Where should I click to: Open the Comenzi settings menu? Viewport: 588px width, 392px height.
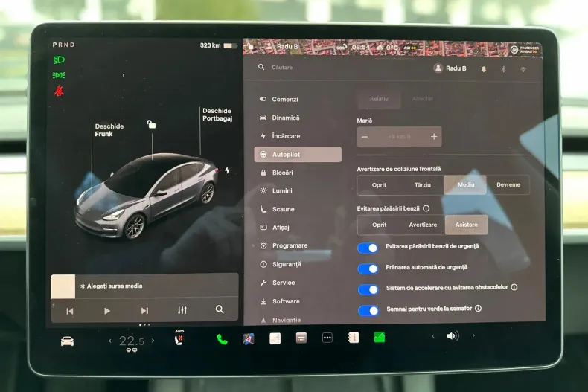(279, 100)
